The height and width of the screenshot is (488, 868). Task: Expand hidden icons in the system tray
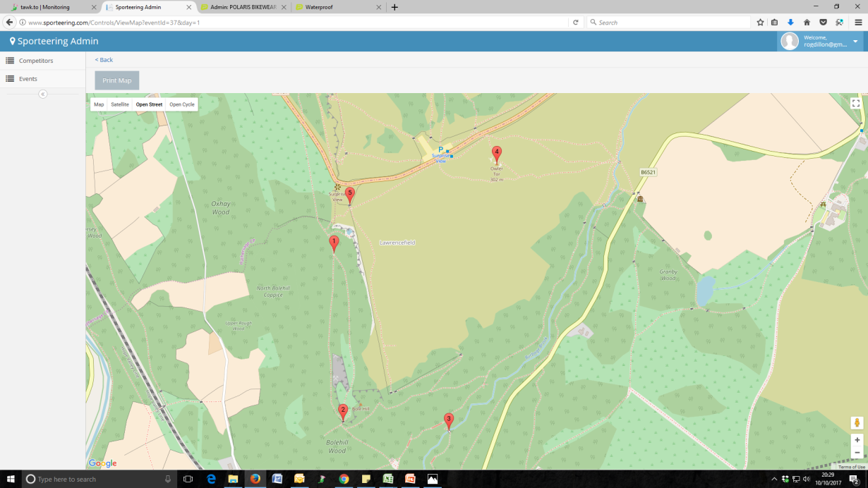pos(775,477)
